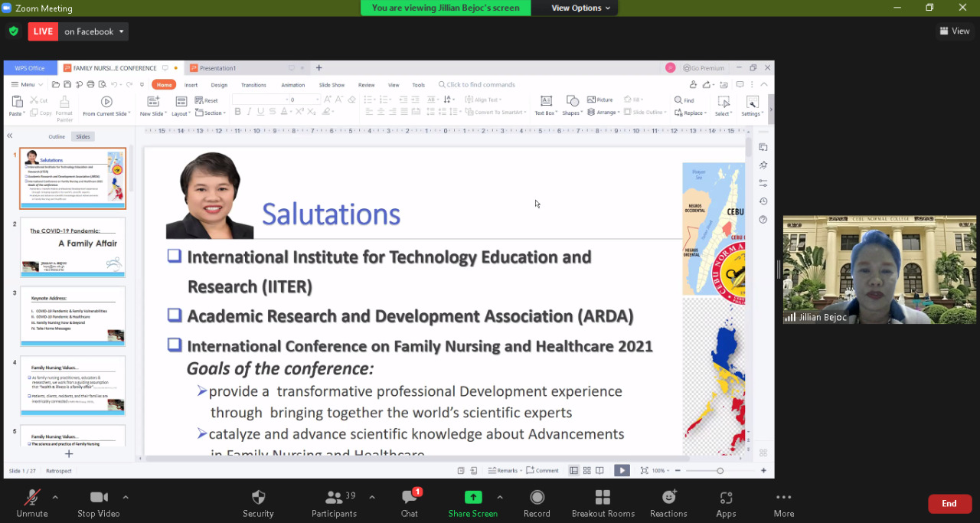The width and height of the screenshot is (980, 523).
Task: Open a new WPS tab with plus
Action: 319,68
